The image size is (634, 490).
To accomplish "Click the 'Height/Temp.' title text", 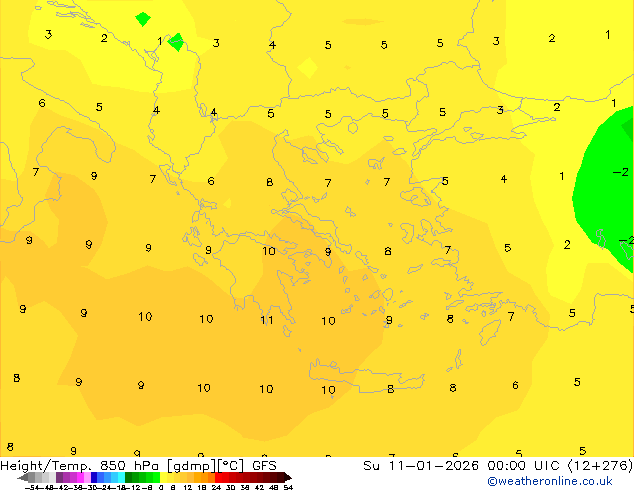I will (x=46, y=466).
